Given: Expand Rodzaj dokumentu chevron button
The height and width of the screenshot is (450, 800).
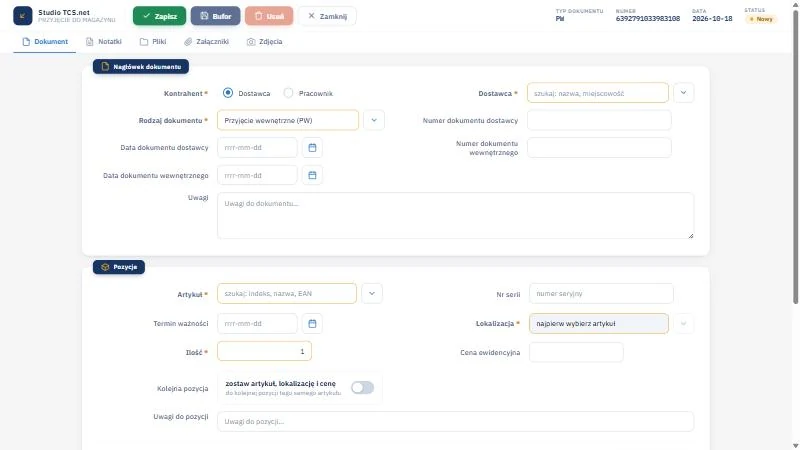Looking at the screenshot, I should [374, 120].
